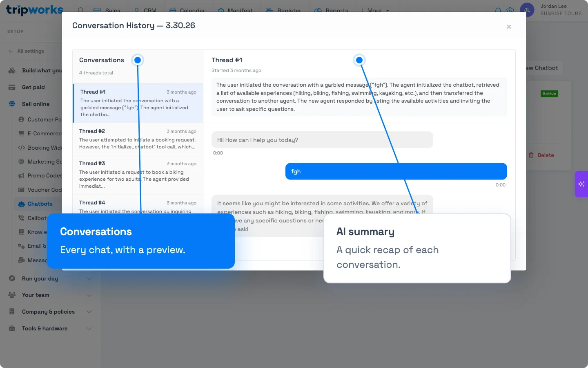This screenshot has height=368, width=588.
Task: Open the CRM menu
Action: coord(145,10)
